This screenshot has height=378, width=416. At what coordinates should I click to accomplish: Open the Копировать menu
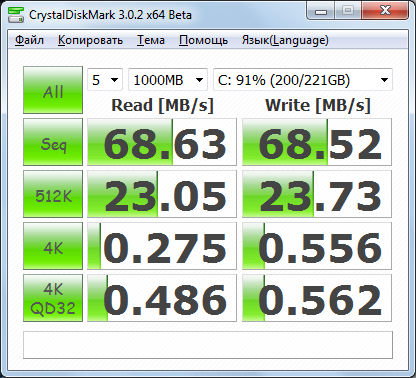[90, 40]
